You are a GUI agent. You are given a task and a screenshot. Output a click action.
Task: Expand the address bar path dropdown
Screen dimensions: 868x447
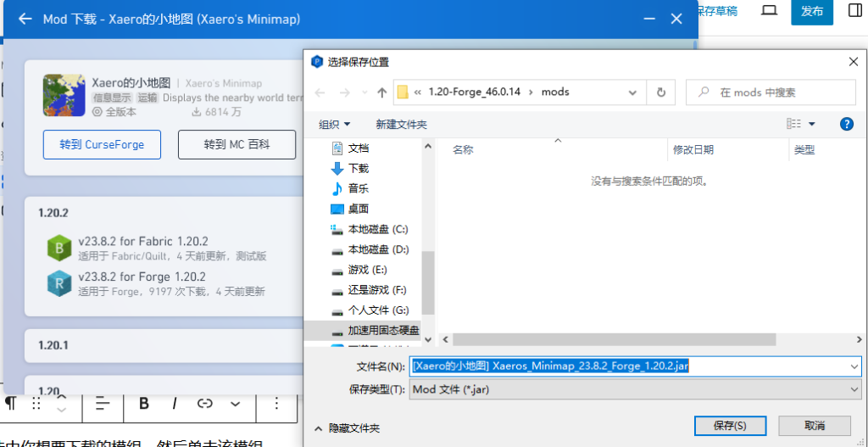click(632, 92)
